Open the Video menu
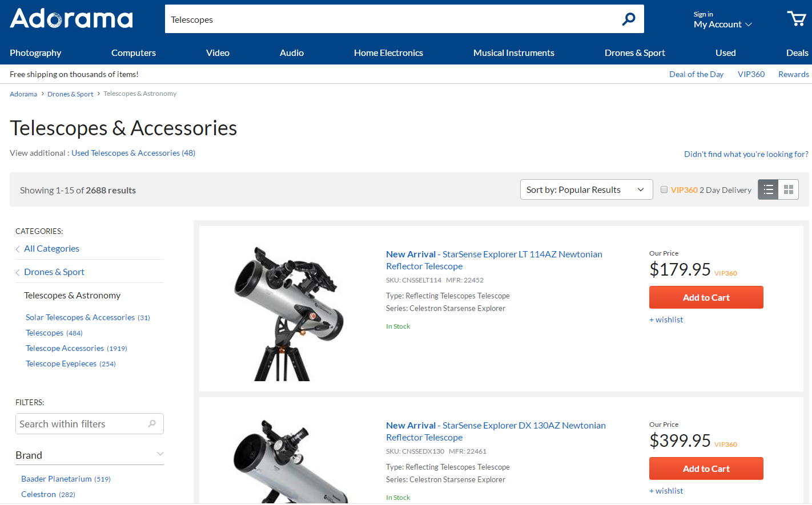Screen dimensions: 812x505 point(218,53)
